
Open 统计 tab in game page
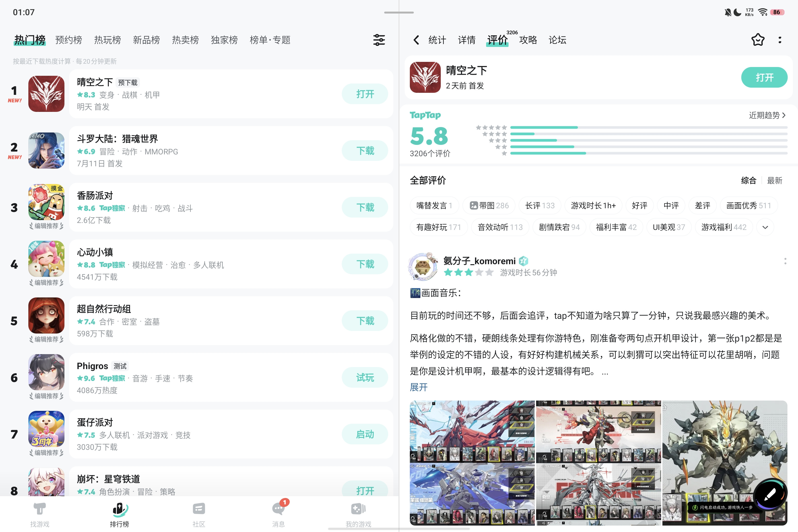437,40
